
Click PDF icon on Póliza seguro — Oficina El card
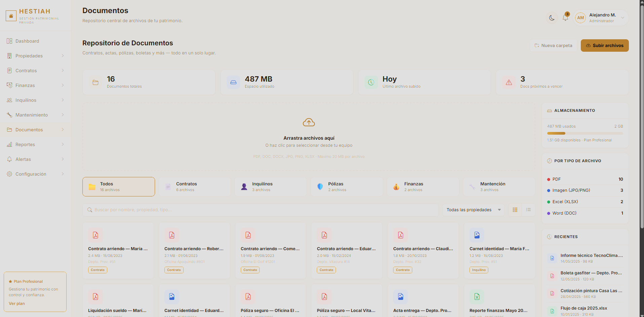[x=248, y=297]
